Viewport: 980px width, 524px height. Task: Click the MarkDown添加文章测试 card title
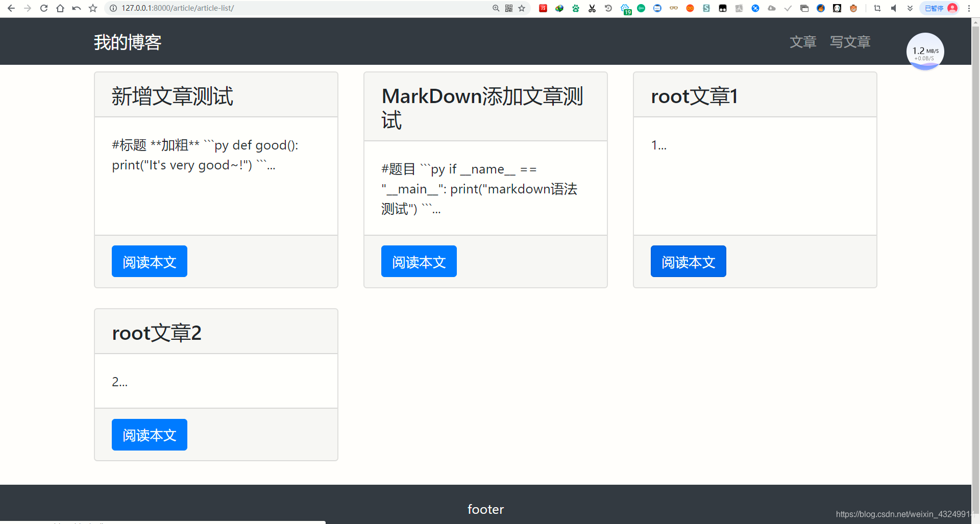[x=482, y=108]
